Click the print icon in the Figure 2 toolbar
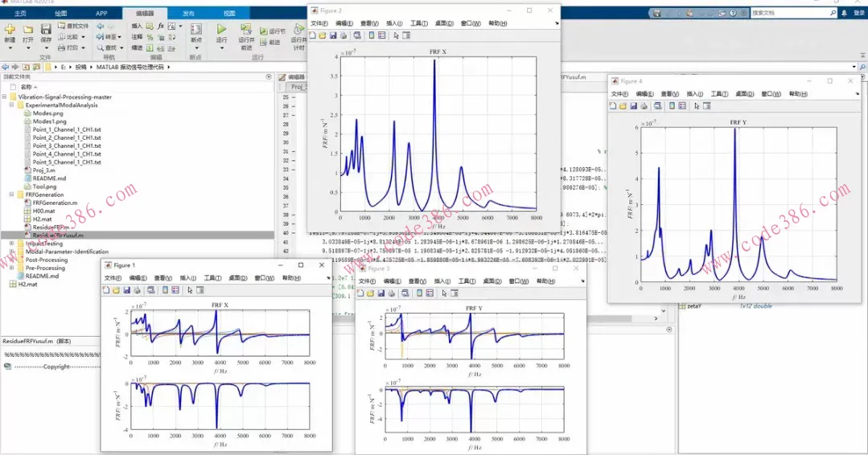This screenshot has width=868, height=455. tap(344, 35)
